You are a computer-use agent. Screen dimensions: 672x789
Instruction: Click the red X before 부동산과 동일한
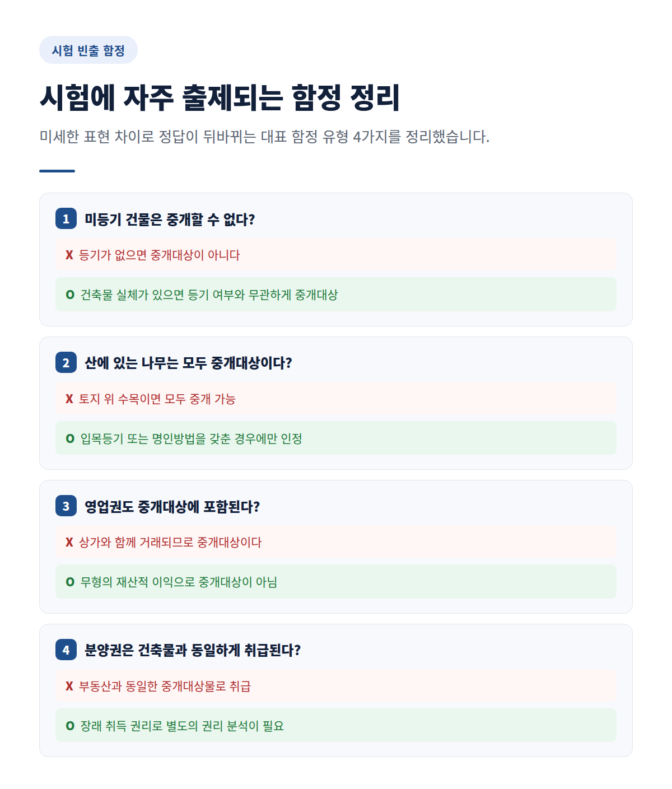[69, 686]
